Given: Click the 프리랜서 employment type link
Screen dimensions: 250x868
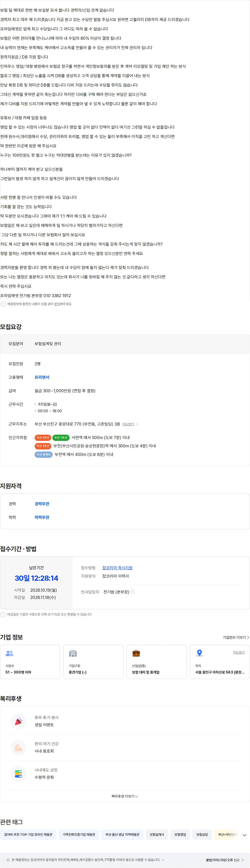Looking at the screenshot, I should [42, 377].
